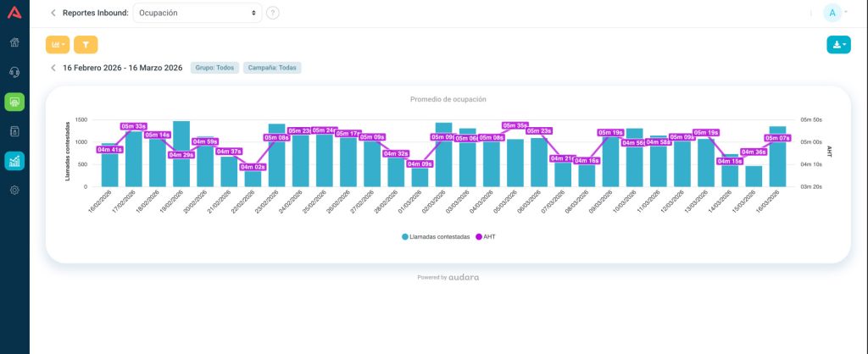Toggle the Llamadas contestadas legend series

pyautogui.click(x=436, y=236)
